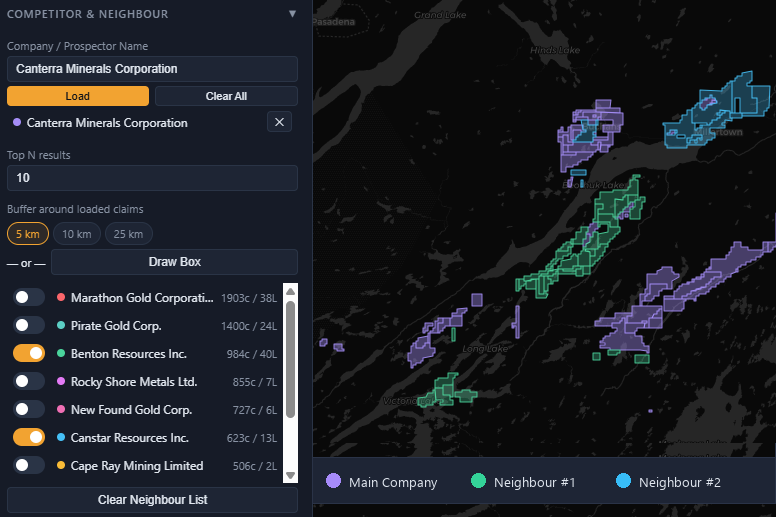This screenshot has height=517, width=776.
Task: Click the Canterra Minerals Corporation loaded company label
Action: click(107, 123)
